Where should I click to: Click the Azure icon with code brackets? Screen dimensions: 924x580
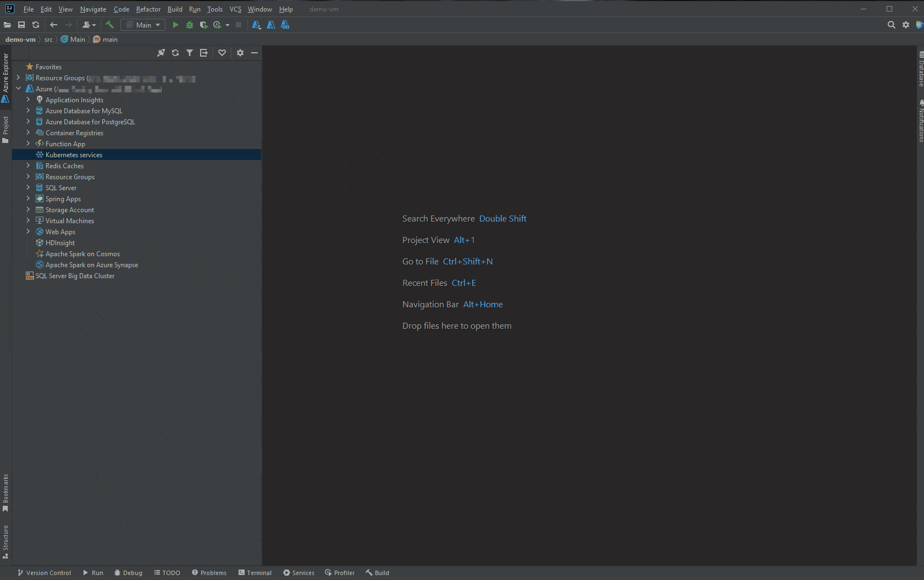285,25
